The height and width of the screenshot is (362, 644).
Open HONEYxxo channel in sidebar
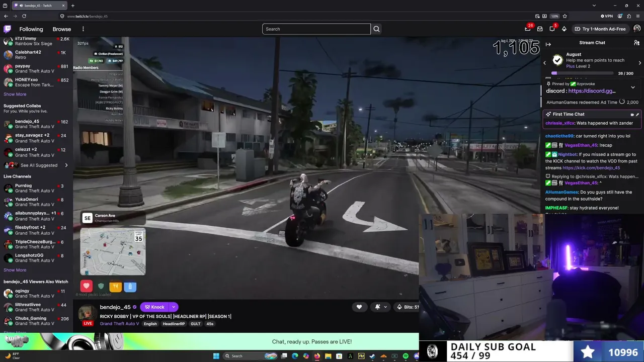tap(35, 82)
